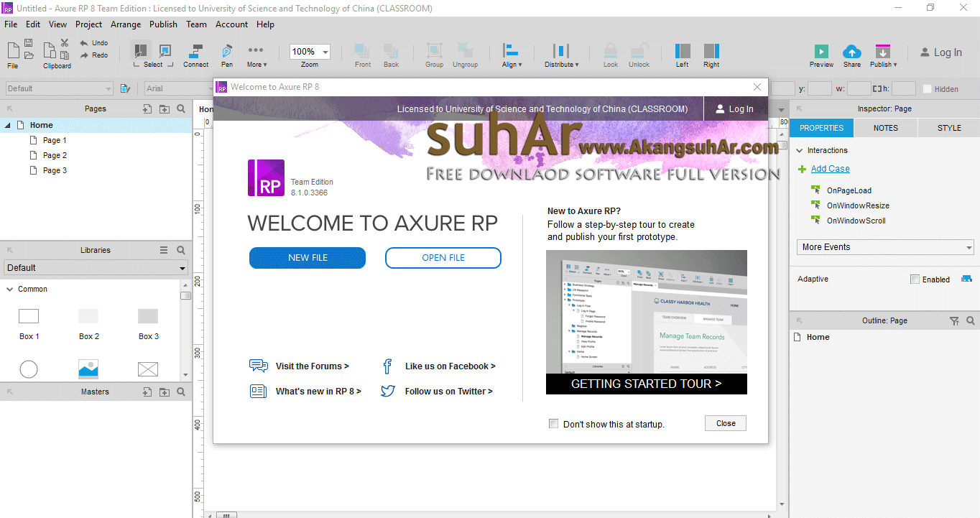Open the File menu
The height and width of the screenshot is (518, 980).
[11, 24]
